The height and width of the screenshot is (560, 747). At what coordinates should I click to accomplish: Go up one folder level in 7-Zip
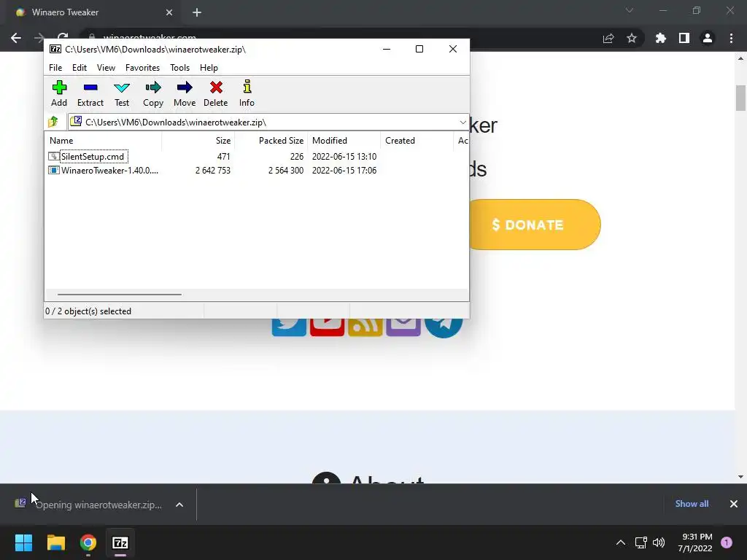[x=53, y=122]
